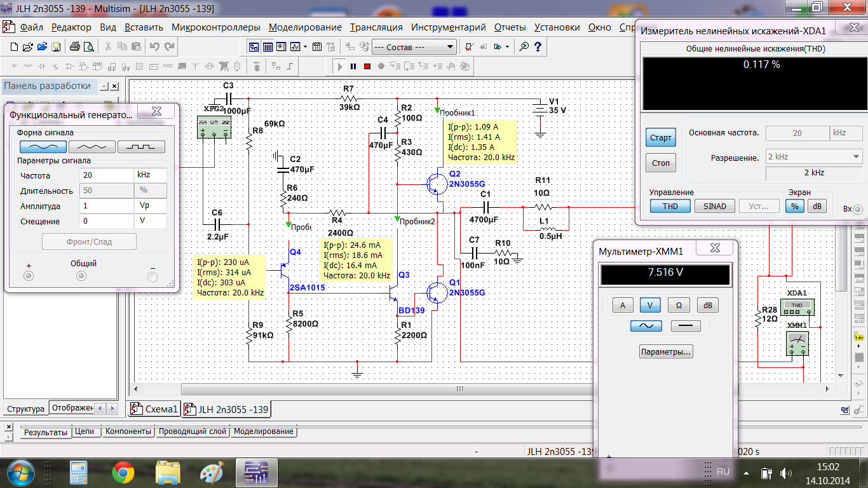Select THD mode in distortion analyzer

point(670,206)
